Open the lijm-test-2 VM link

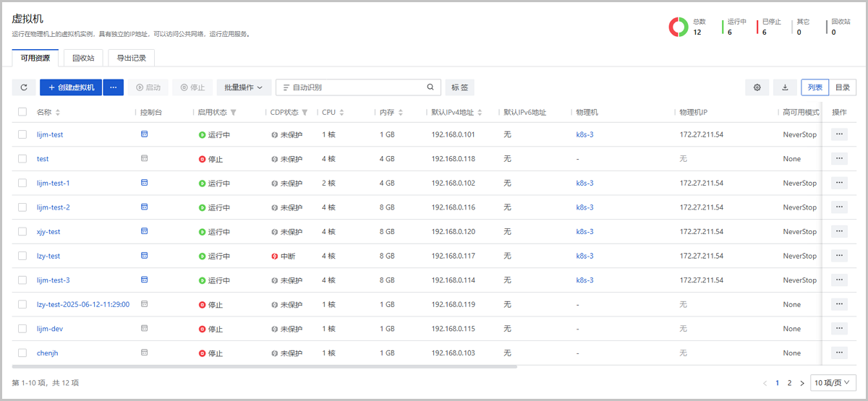(54, 207)
